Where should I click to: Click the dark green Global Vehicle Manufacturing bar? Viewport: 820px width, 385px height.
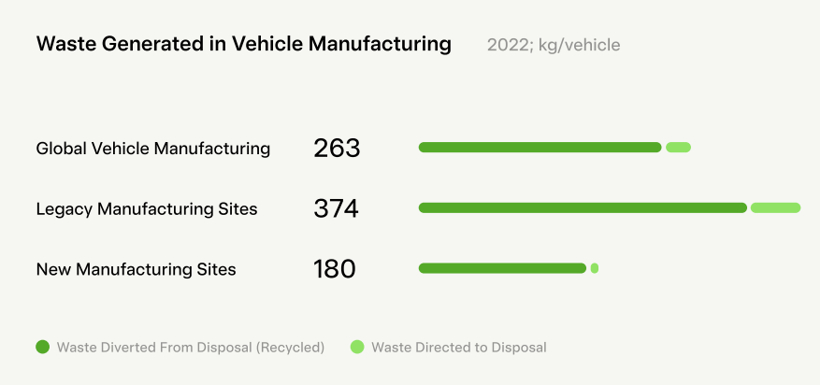coord(540,148)
